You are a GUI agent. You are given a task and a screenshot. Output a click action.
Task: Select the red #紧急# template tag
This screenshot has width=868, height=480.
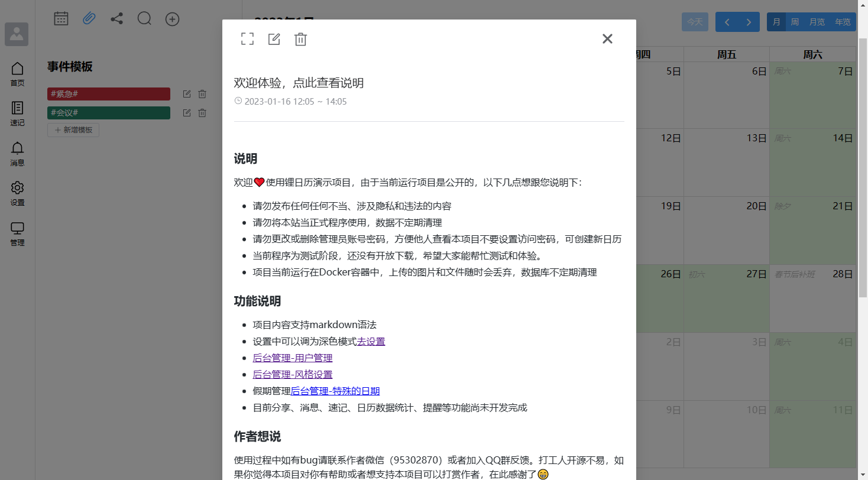(x=109, y=94)
